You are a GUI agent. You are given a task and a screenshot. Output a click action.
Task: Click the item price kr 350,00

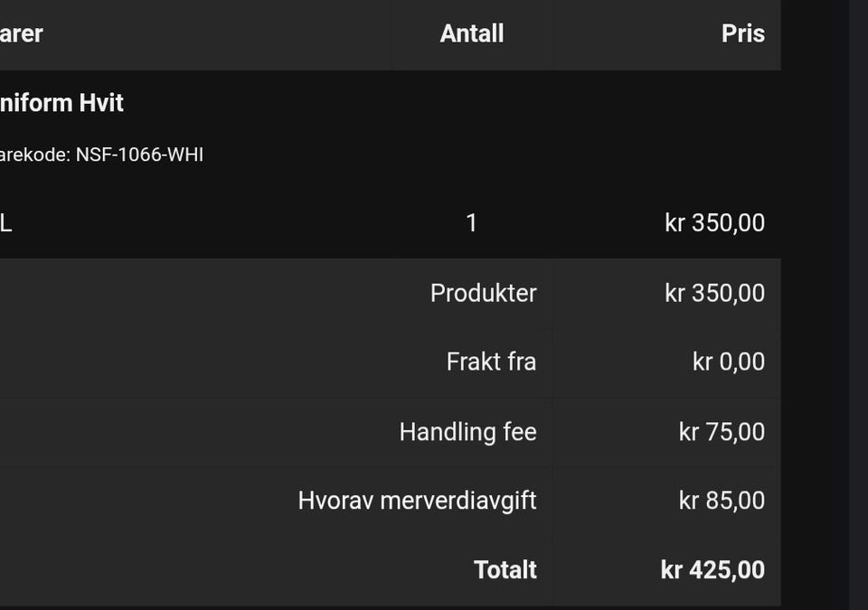[714, 223]
